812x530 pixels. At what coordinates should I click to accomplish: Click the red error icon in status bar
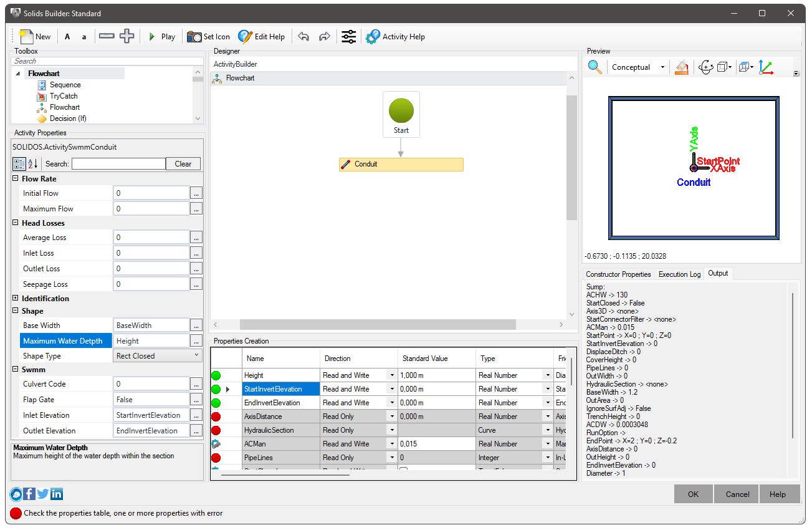coord(16,513)
